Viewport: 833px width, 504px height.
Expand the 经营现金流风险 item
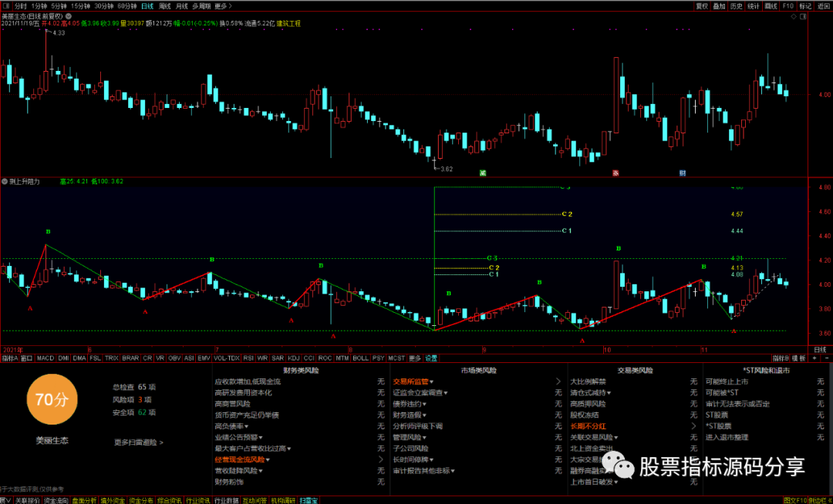click(241, 459)
